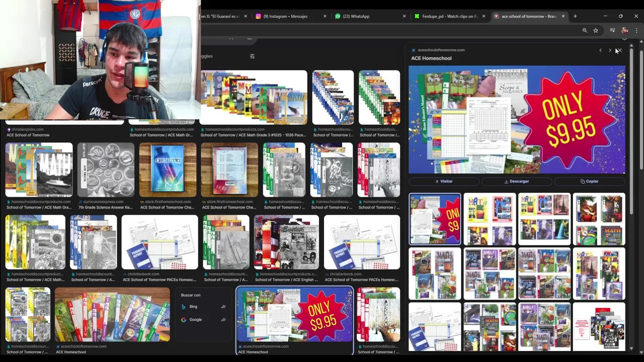Open the wooden-background ACE Chemistry result
644x362 pixels.
[x=229, y=170]
